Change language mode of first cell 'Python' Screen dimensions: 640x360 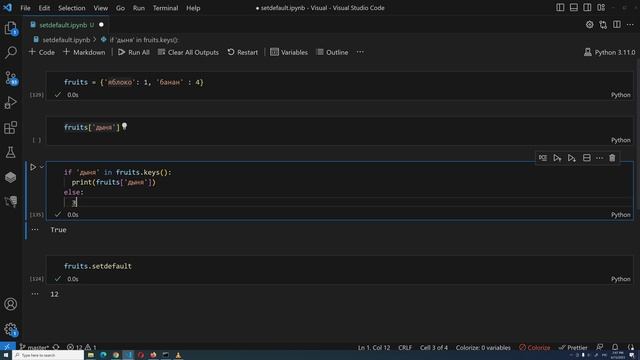point(620,95)
